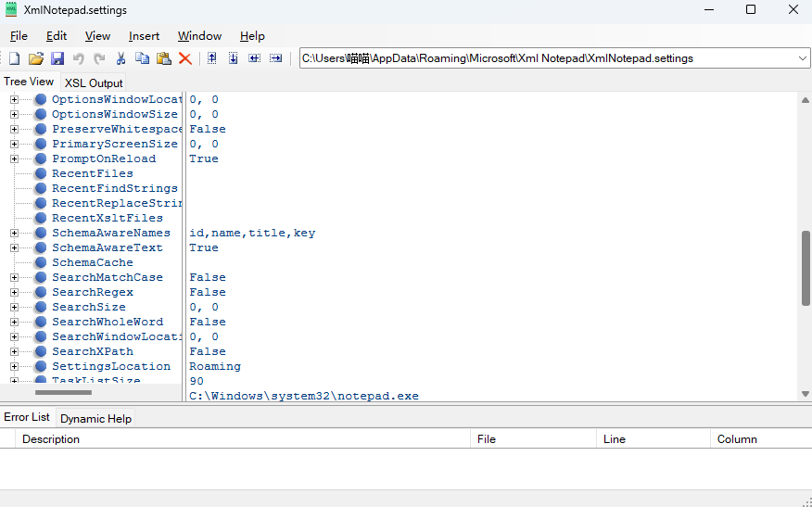
Task: Expand the SearchRegex node plus box
Action: (x=15, y=292)
